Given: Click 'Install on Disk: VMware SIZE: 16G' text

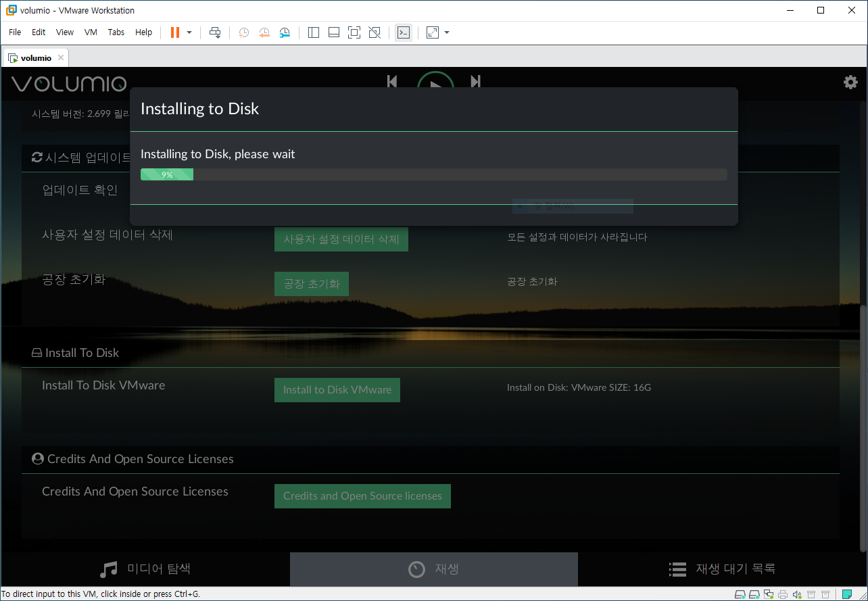Looking at the screenshot, I should [x=579, y=388].
